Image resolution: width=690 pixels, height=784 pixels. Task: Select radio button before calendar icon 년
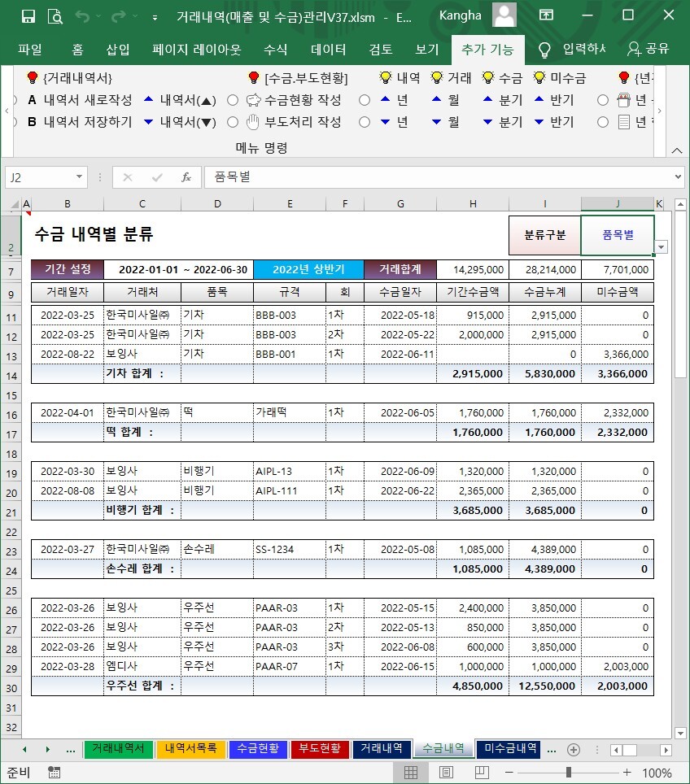tap(603, 101)
